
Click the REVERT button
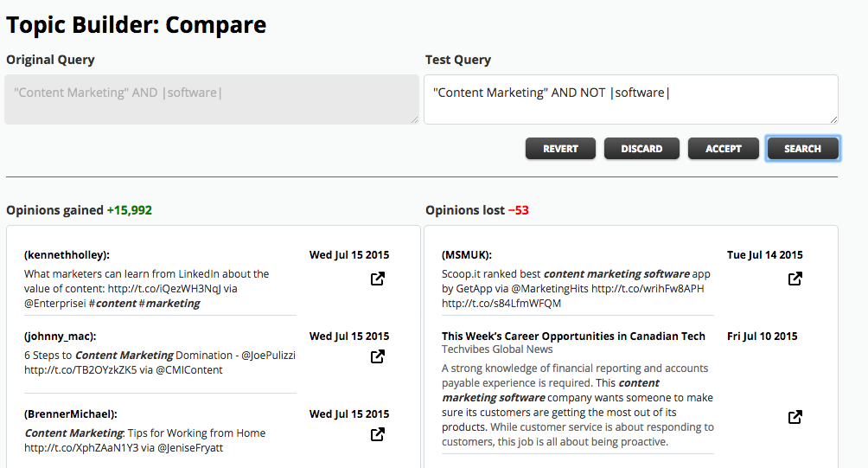pyautogui.click(x=560, y=149)
